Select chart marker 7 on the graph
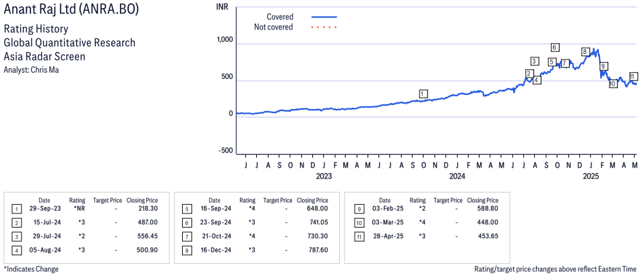This screenshot has width=644, height=274. (565, 63)
